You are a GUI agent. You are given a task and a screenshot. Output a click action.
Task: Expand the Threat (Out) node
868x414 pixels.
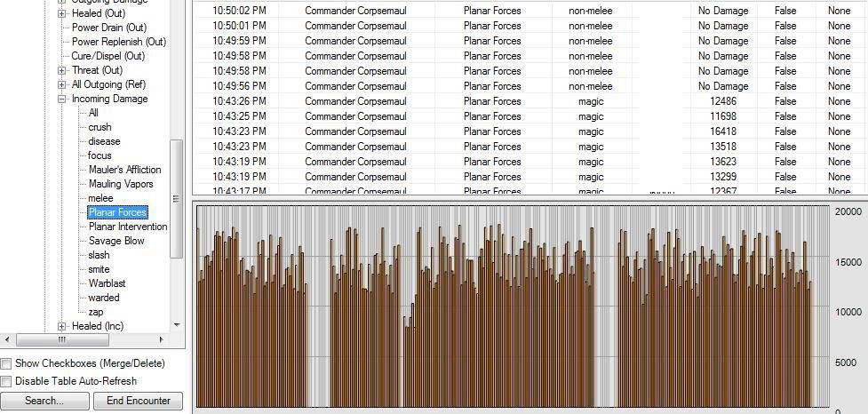coord(61,70)
